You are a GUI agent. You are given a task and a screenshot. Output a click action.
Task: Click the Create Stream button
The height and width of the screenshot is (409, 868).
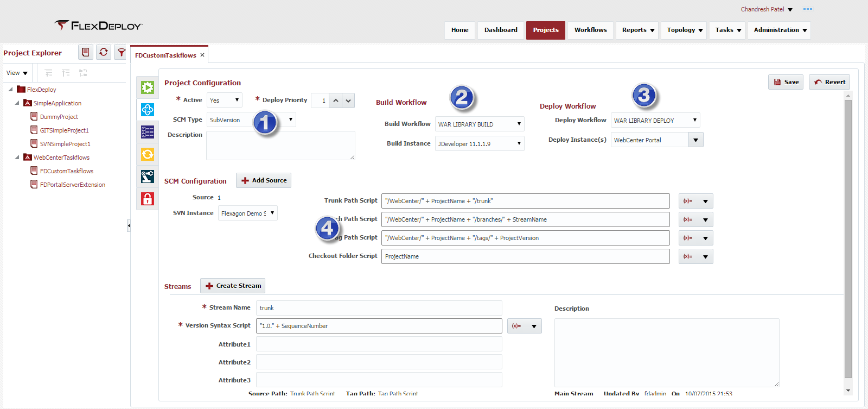pyautogui.click(x=233, y=286)
